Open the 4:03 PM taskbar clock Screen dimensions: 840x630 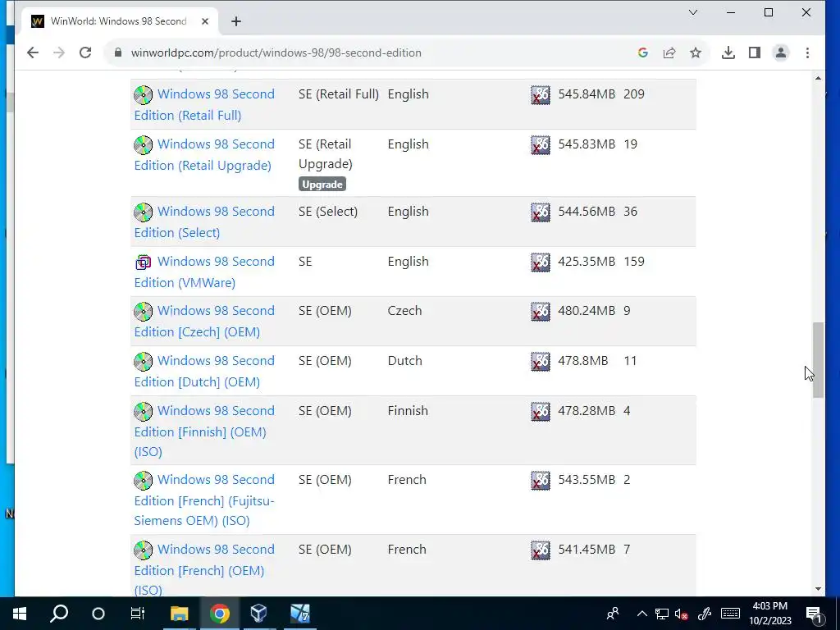coord(769,614)
